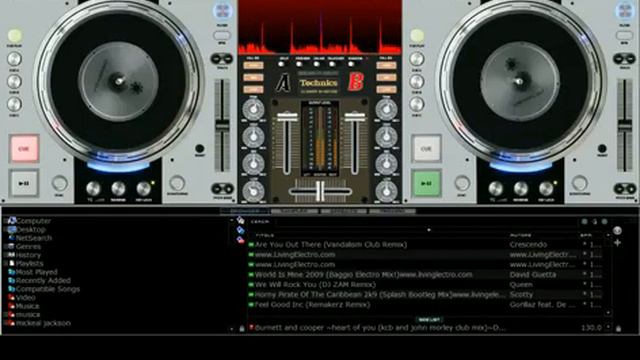
Task: Click channel A volume fader handle
Action: point(287,117)
